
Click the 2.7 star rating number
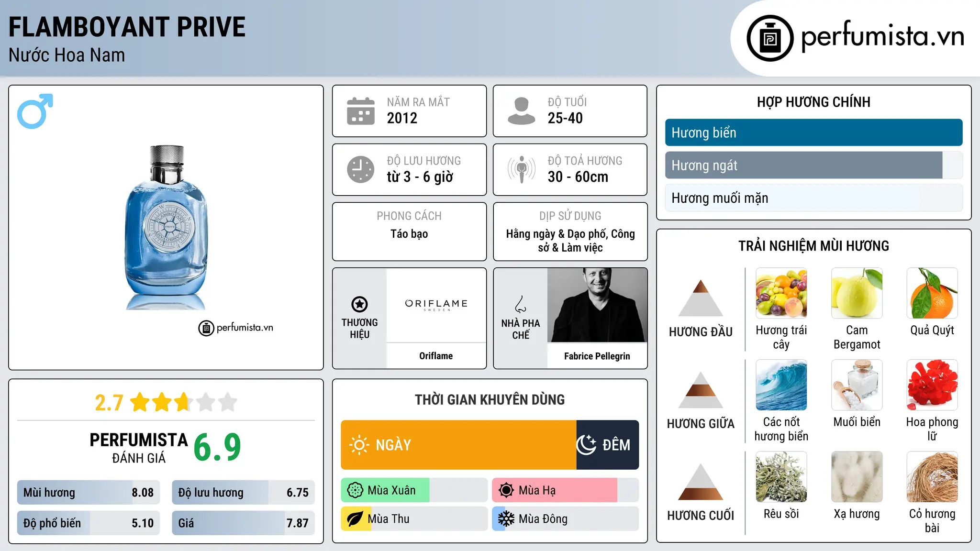(109, 403)
